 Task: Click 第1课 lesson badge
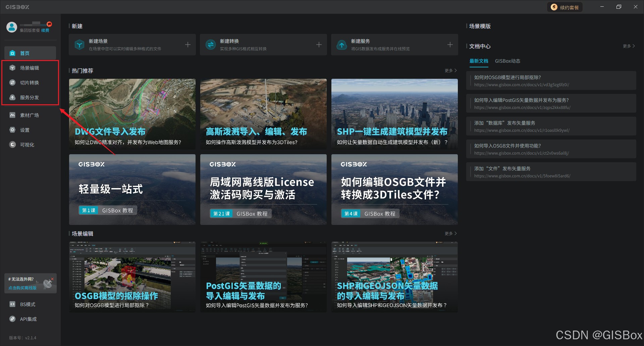pyautogui.click(x=89, y=210)
